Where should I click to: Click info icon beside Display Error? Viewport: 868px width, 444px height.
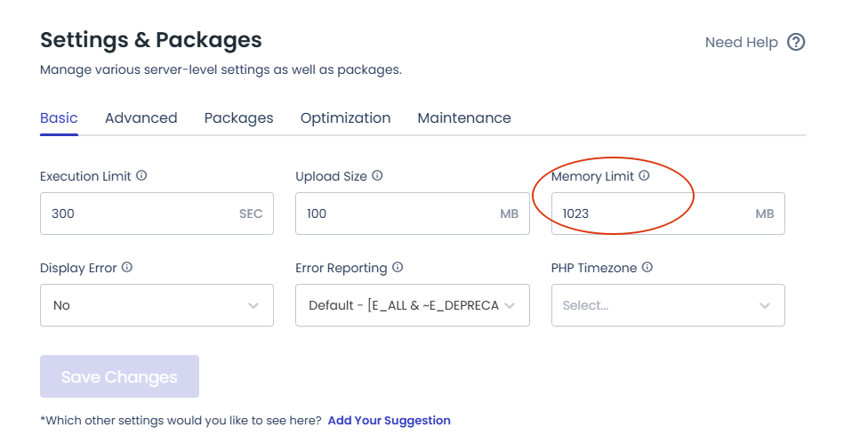click(x=127, y=268)
